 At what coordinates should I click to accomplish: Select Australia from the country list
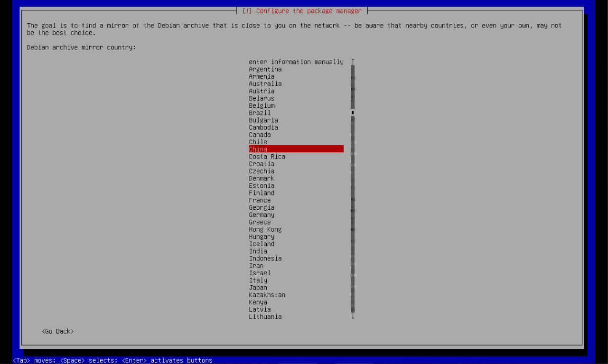click(x=265, y=84)
